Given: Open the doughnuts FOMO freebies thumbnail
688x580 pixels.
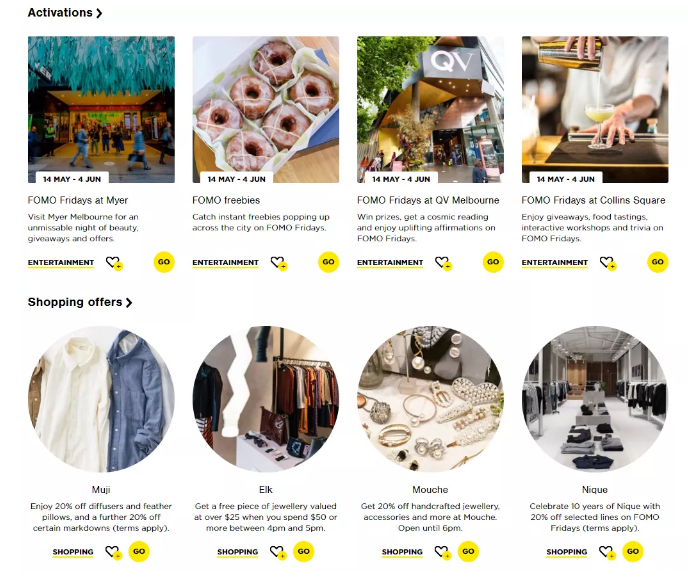Looking at the screenshot, I should click(266, 109).
